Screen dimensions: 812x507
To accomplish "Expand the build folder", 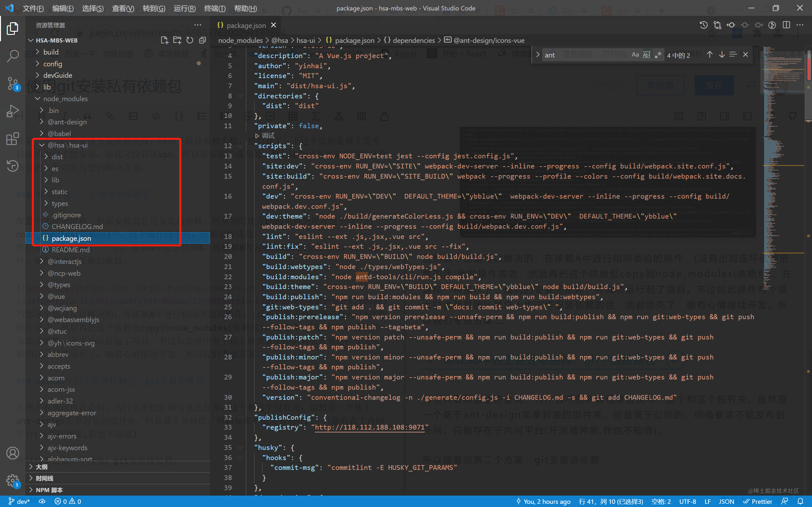I will (51, 52).
